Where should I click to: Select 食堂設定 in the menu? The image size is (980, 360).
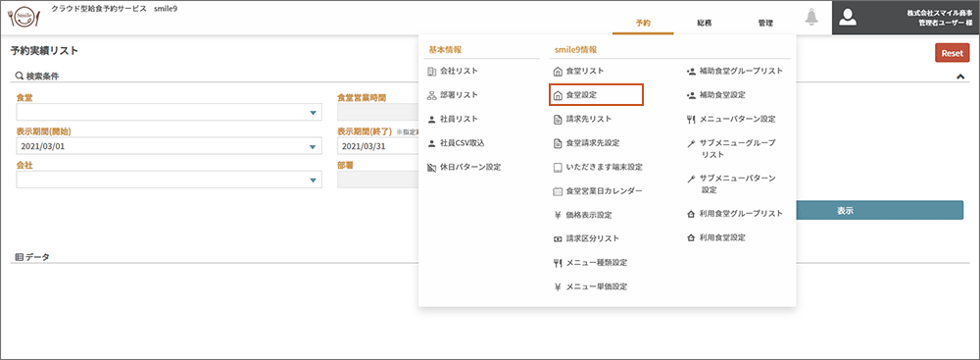pos(596,95)
